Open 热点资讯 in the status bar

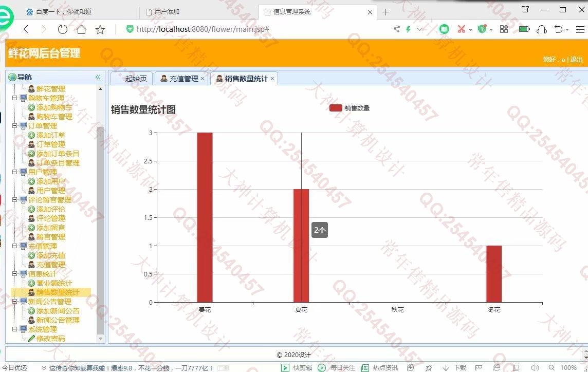(379, 367)
